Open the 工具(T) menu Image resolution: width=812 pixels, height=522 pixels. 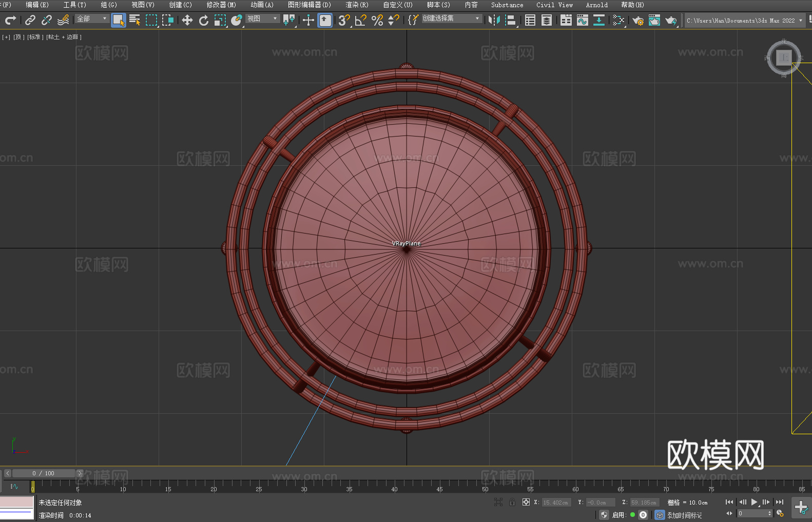click(x=75, y=5)
